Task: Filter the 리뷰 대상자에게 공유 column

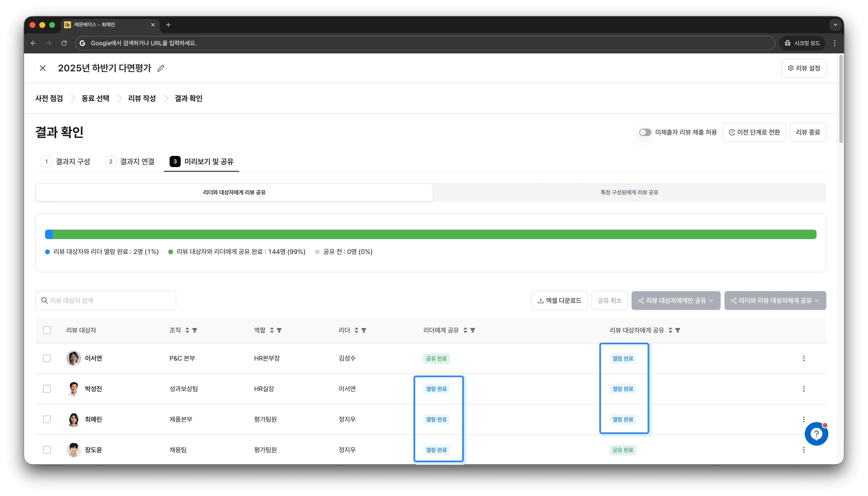Action: click(x=678, y=330)
